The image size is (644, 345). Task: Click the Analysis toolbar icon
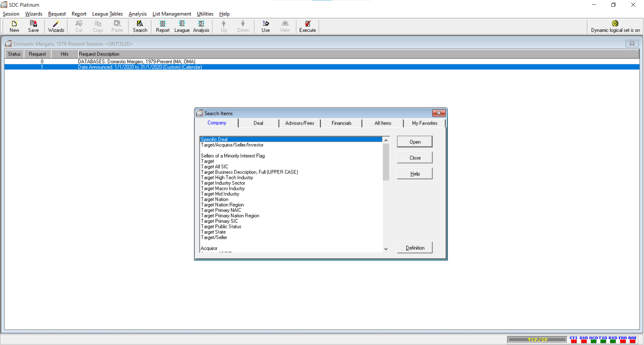coord(201,26)
